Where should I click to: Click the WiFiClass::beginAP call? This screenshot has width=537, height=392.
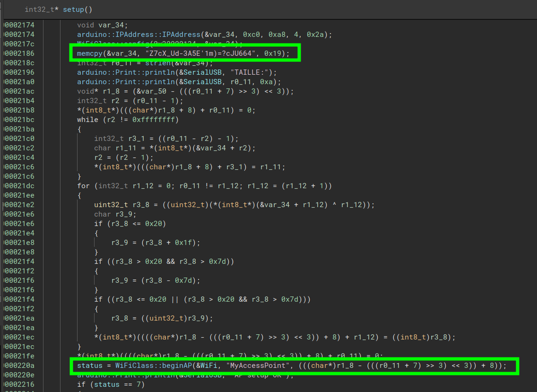[x=154, y=366]
